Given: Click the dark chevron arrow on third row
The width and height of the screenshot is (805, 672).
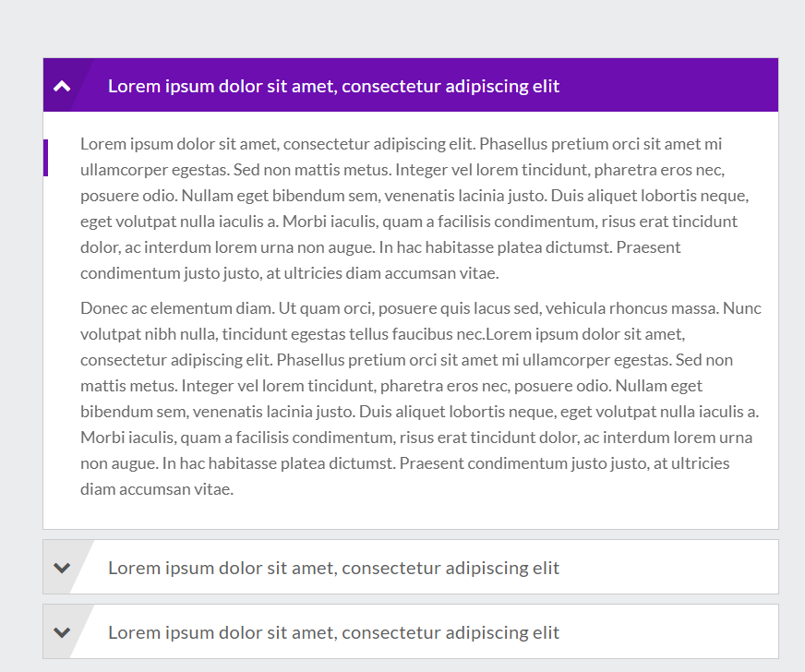Looking at the screenshot, I should click(x=62, y=631).
